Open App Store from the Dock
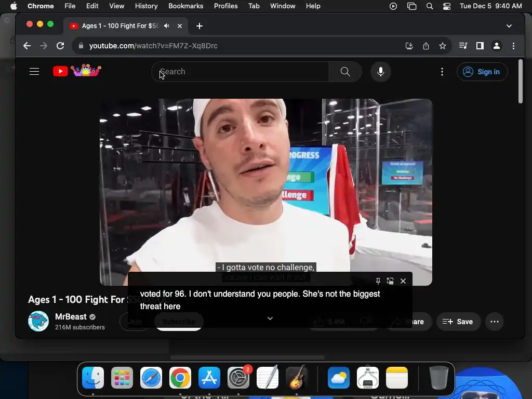532x399 pixels. (209, 377)
